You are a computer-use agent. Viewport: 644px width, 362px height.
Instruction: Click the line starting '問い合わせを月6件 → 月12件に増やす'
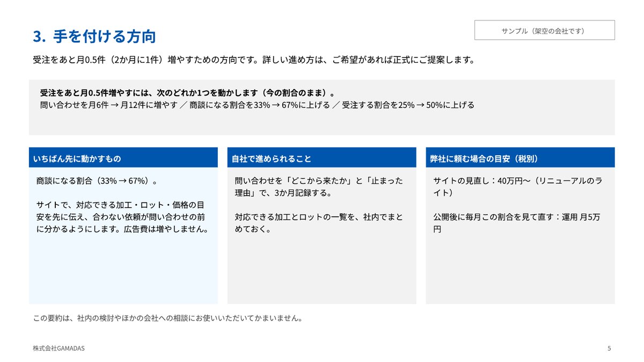(x=257, y=105)
